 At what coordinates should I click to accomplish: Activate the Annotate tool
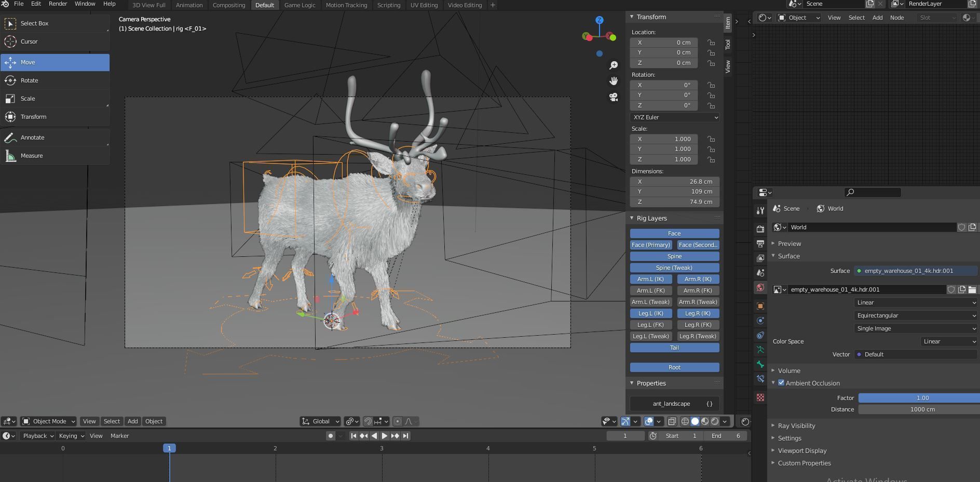[x=55, y=137]
